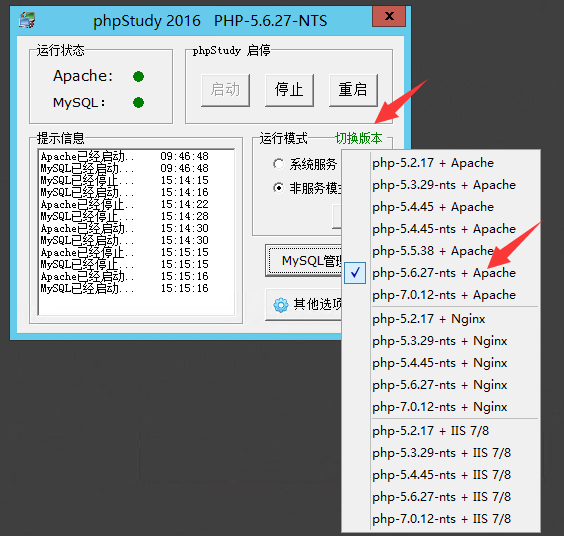Click log line Apache已经启动 15:15:16
Screen dimensions: 564x536
[124, 276]
